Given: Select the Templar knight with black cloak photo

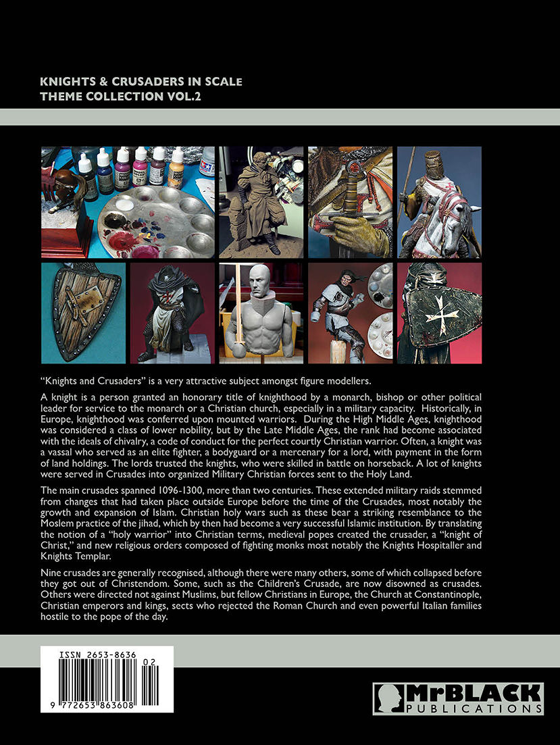Looking at the screenshot, I should coord(172,313).
